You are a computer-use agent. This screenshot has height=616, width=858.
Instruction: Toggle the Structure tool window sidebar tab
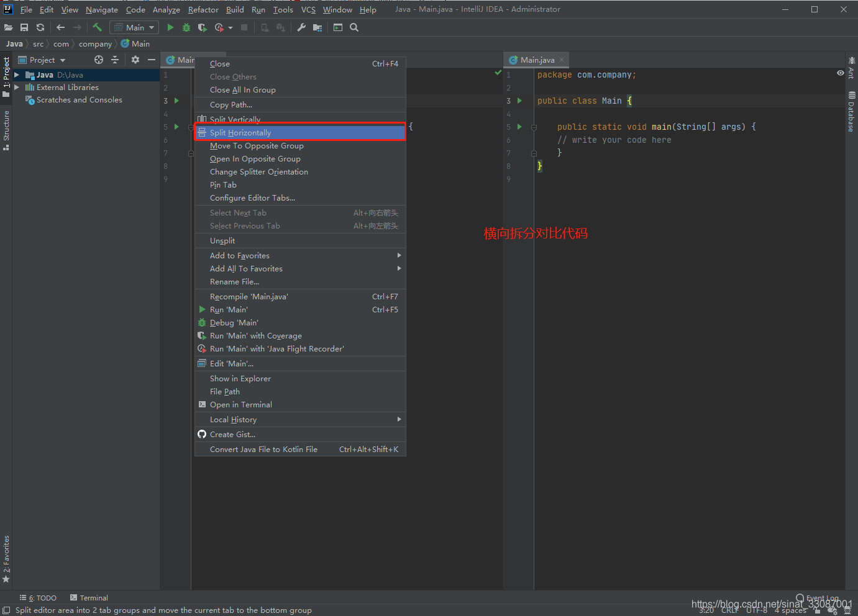point(6,129)
